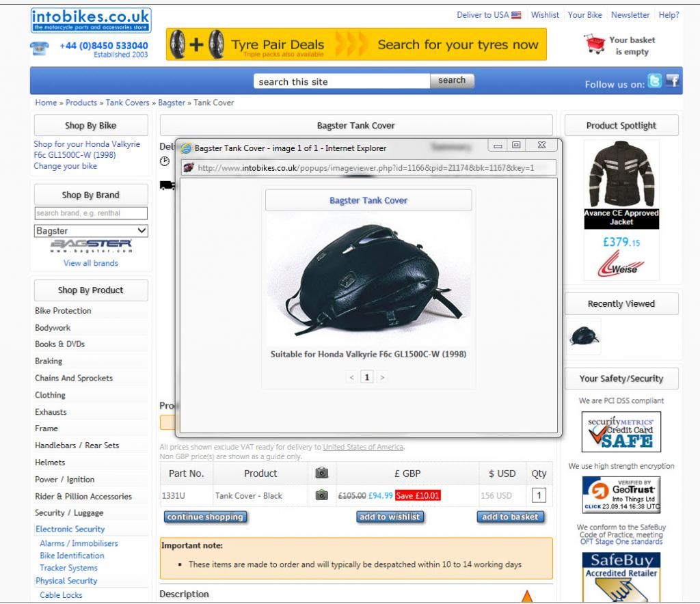Click Shop for your Honda Valkyrie link
The width and height of the screenshot is (700, 604).
click(x=87, y=150)
